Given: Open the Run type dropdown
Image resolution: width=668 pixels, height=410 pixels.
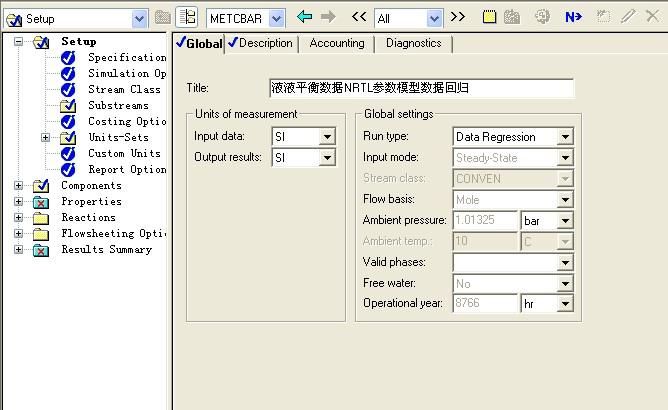Looking at the screenshot, I should [565, 137].
